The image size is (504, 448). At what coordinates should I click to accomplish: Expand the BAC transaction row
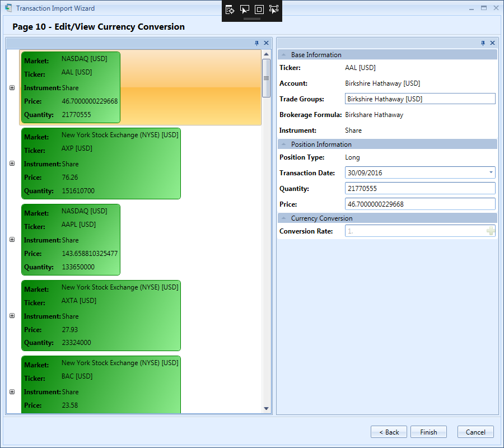pos(12,392)
